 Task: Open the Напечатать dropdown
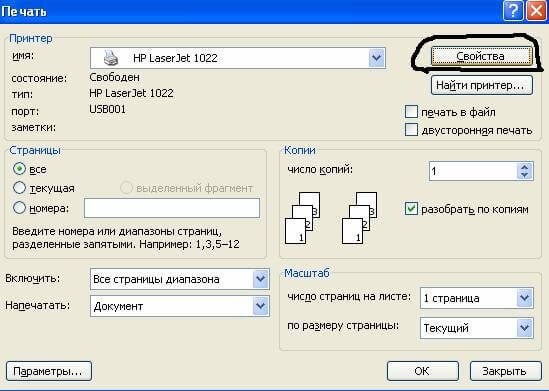point(260,306)
